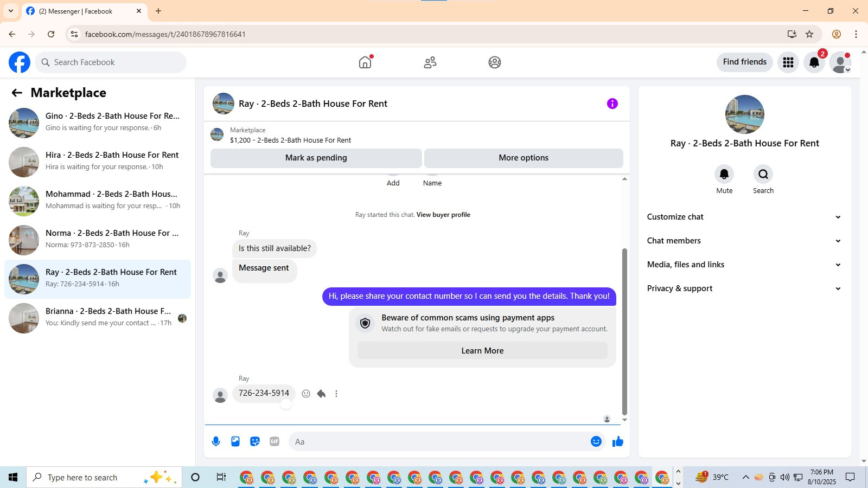Viewport: 868px width, 488px height.
Task: Open $1,200 2-Beds 2-Bath listing link
Action: tap(290, 140)
